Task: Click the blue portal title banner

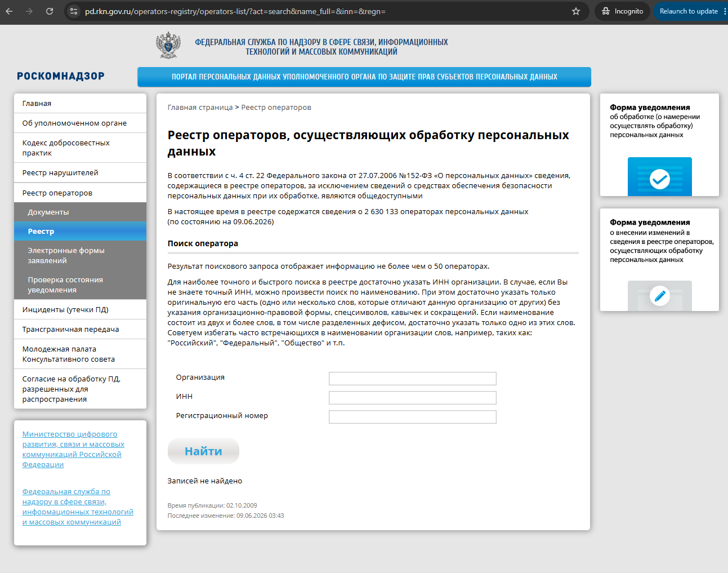Action: coord(364,77)
